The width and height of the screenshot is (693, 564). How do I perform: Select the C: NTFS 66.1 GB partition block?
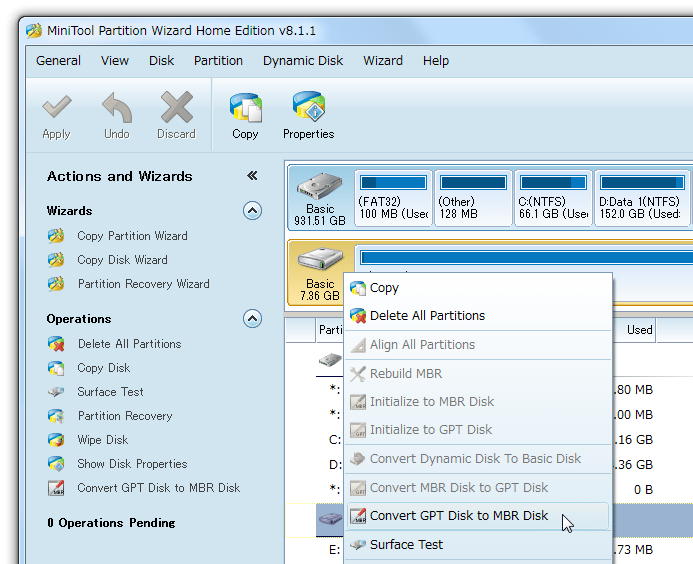coord(551,198)
